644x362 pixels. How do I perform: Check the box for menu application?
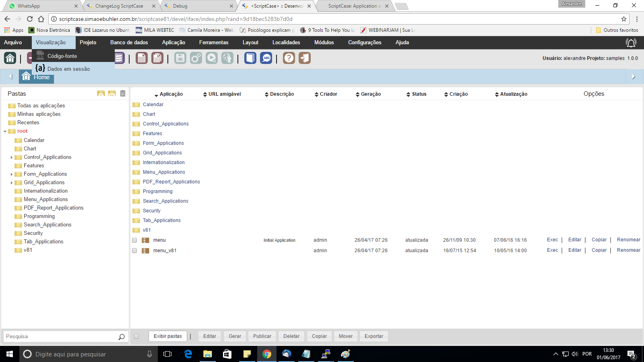pyautogui.click(x=134, y=240)
